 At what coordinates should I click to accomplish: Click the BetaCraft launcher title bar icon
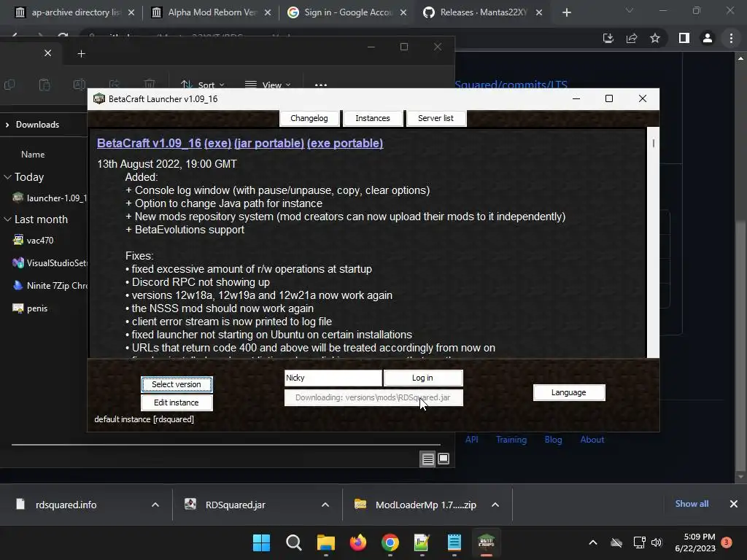99,99
